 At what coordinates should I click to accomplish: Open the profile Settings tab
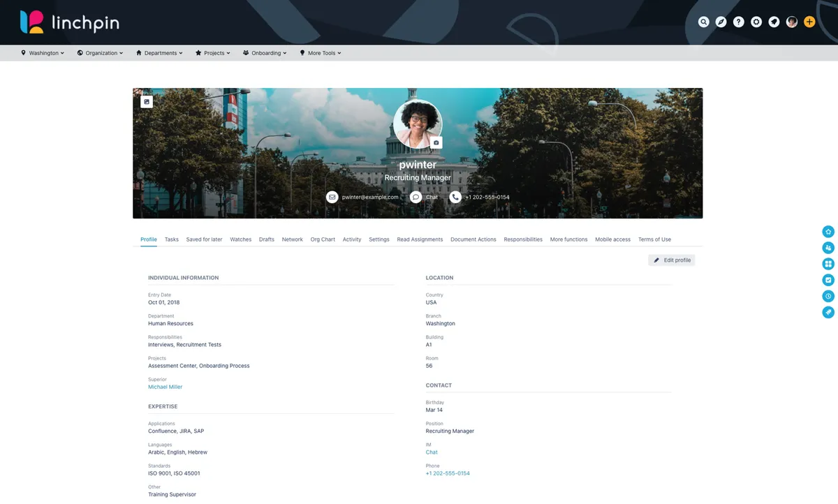point(379,239)
